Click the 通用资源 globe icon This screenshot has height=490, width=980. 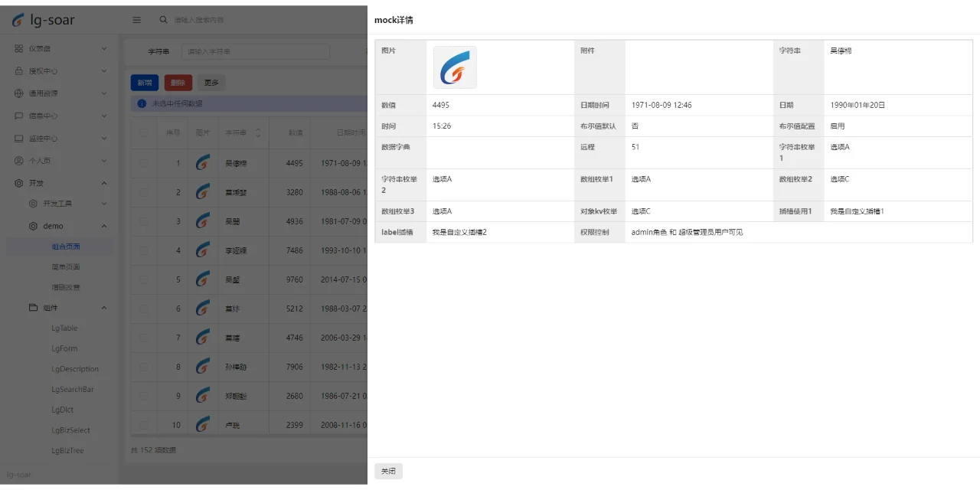click(18, 93)
